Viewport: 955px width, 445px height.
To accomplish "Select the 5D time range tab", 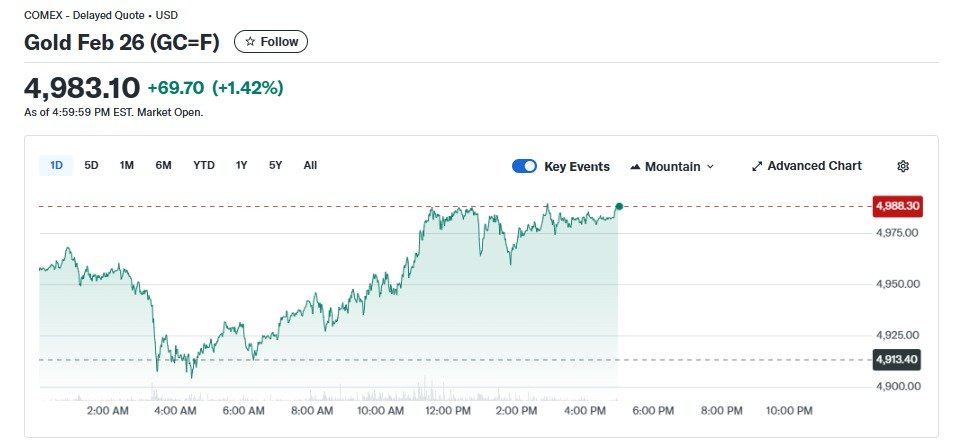I will tap(91, 165).
